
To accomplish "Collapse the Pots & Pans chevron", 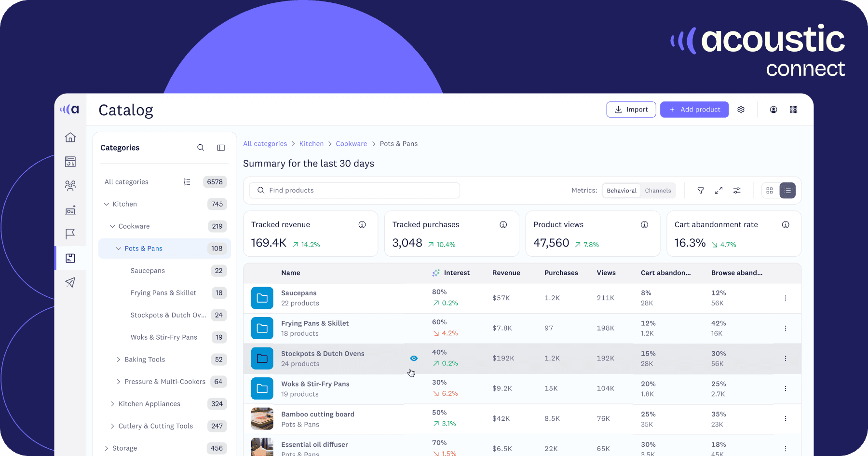I will pyautogui.click(x=118, y=249).
